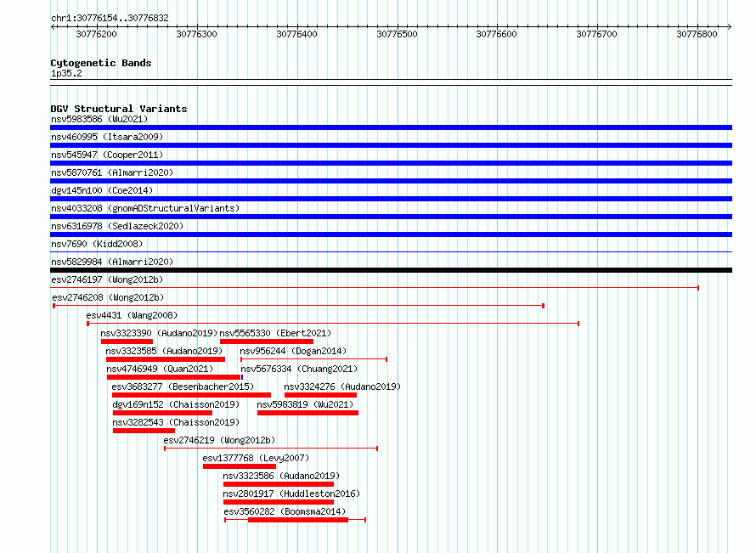Click the chr1:30776154..30776832 position label
This screenshot has height=553, width=756.
[110, 18]
